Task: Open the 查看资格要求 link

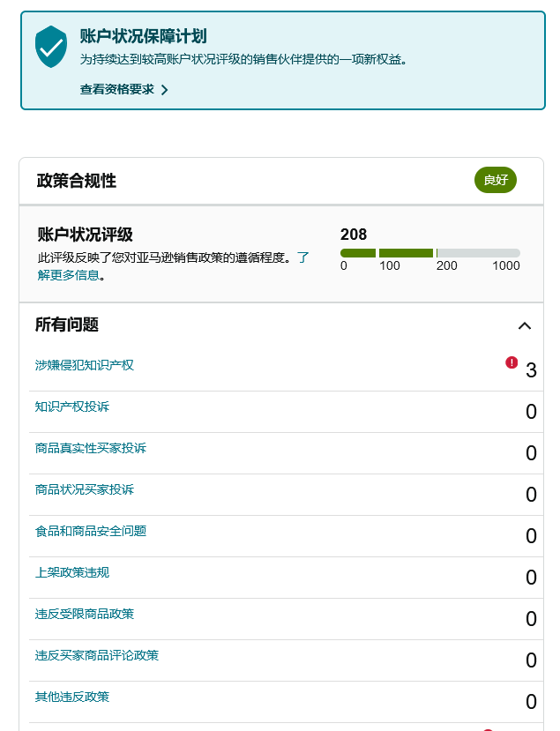Action: [x=117, y=90]
